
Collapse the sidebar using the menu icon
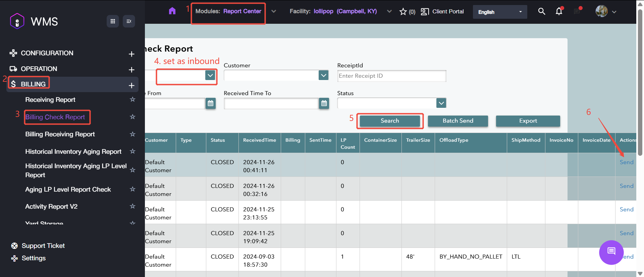pos(129,21)
